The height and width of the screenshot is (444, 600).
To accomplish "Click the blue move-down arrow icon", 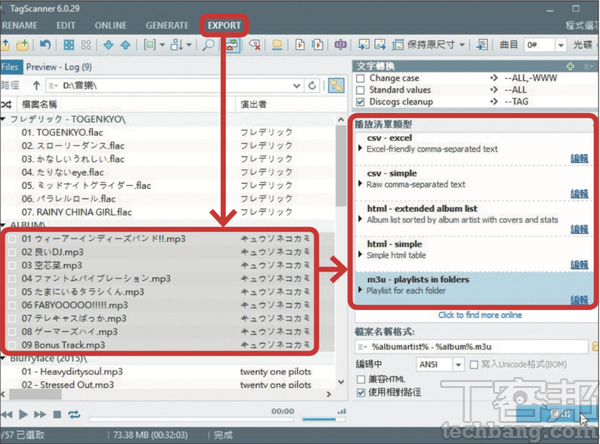I will pos(109,45).
